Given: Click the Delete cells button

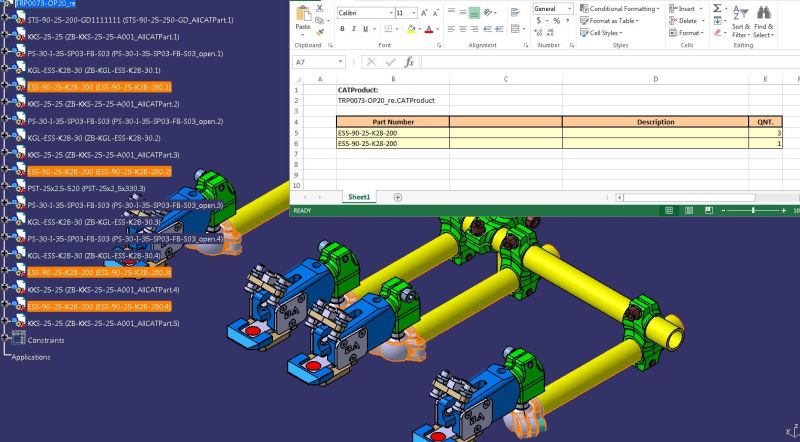Looking at the screenshot, I should coord(687,21).
